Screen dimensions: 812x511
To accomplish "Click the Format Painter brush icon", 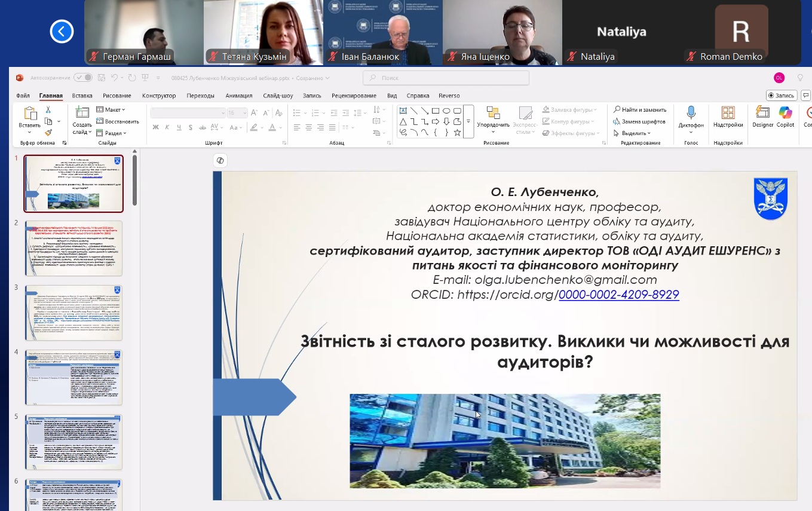I will coord(48,133).
